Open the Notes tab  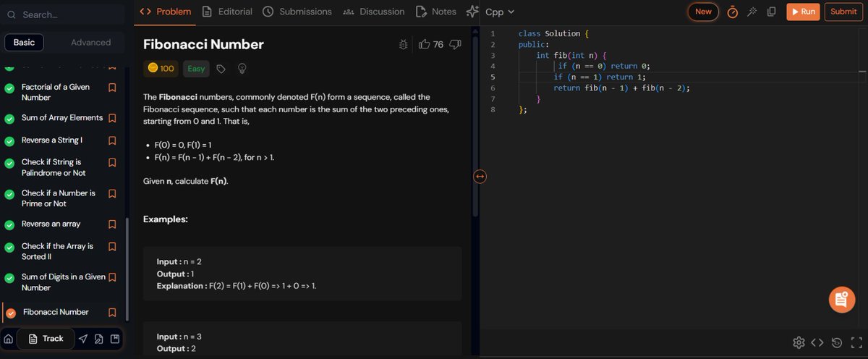436,12
